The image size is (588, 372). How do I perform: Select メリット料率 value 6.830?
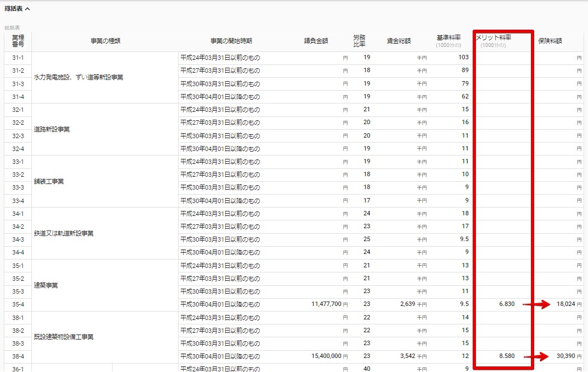pos(507,304)
